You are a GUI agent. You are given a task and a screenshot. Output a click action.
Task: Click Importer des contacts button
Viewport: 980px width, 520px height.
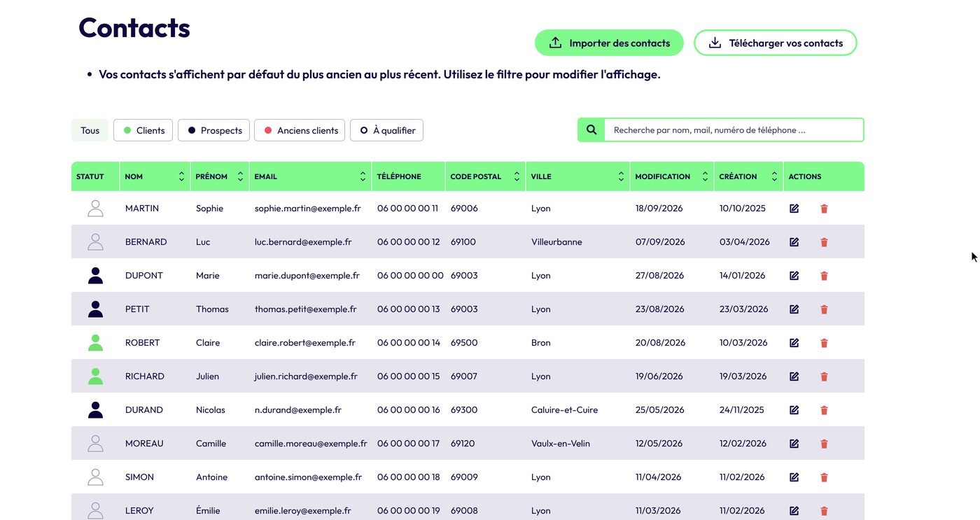609,43
